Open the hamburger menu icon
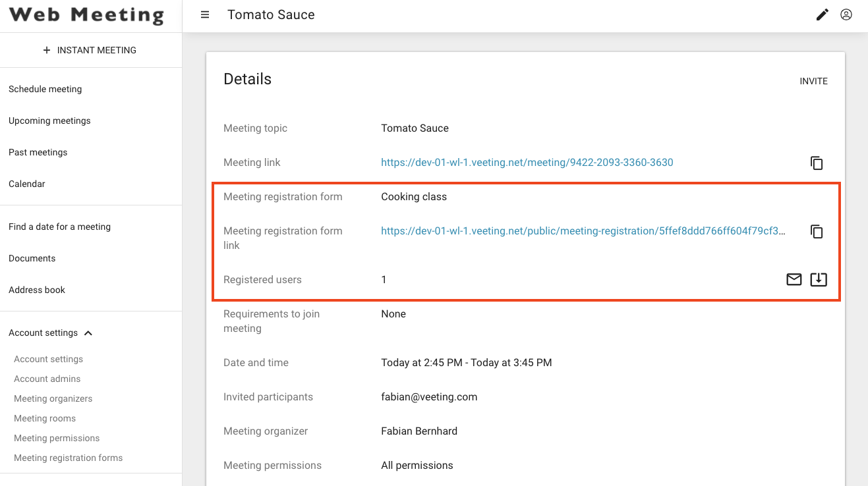 coord(205,14)
